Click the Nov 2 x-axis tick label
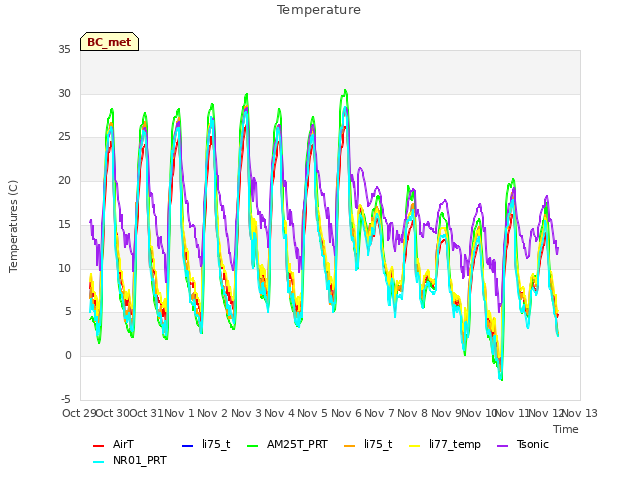 click(x=212, y=413)
